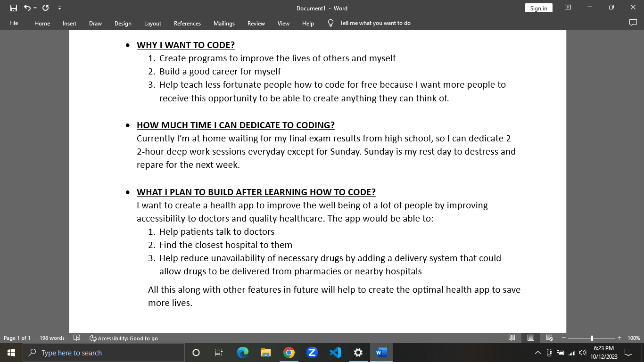Click the battery tray icon
The height and width of the screenshot is (362, 644).
[x=561, y=353]
